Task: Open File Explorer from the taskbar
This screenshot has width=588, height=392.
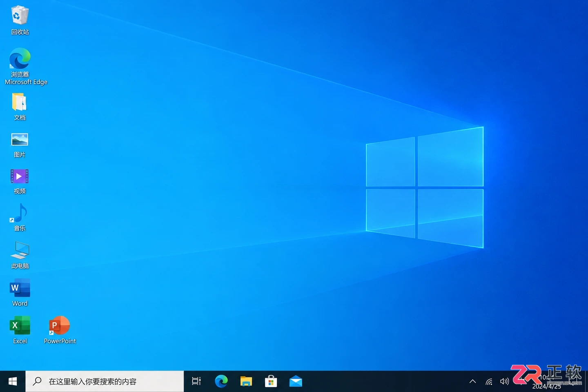Action: (246, 381)
